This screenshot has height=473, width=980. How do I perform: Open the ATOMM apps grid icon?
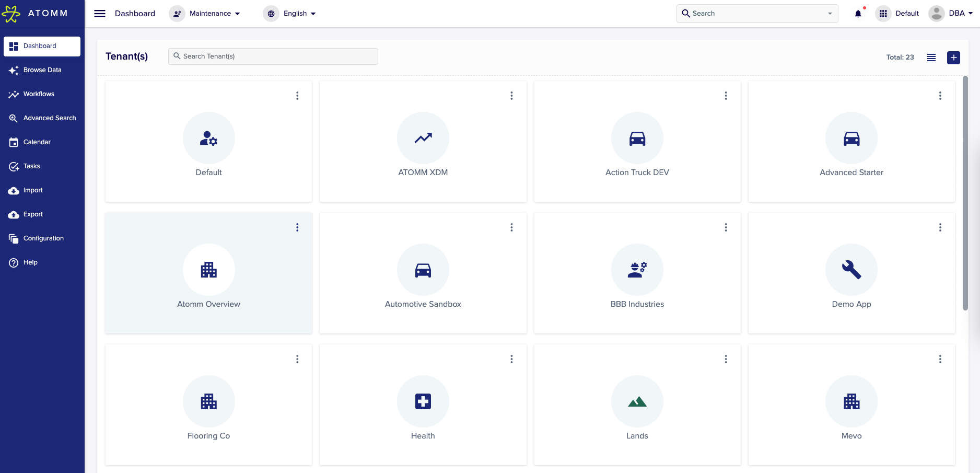point(883,14)
